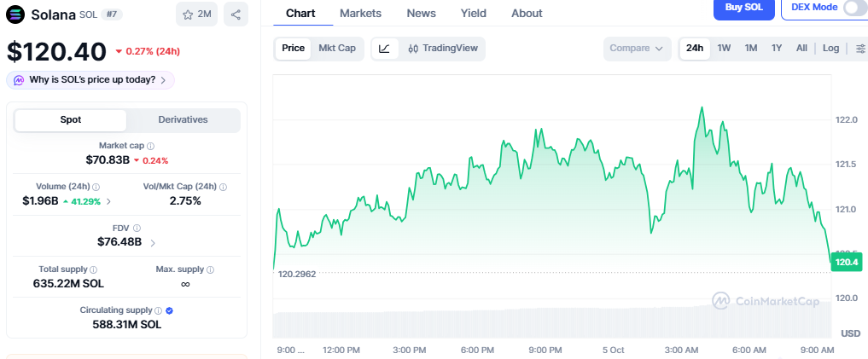Click the AI icon beside SOL price question
Viewport: 868px width, 359px height.
pyautogui.click(x=19, y=80)
